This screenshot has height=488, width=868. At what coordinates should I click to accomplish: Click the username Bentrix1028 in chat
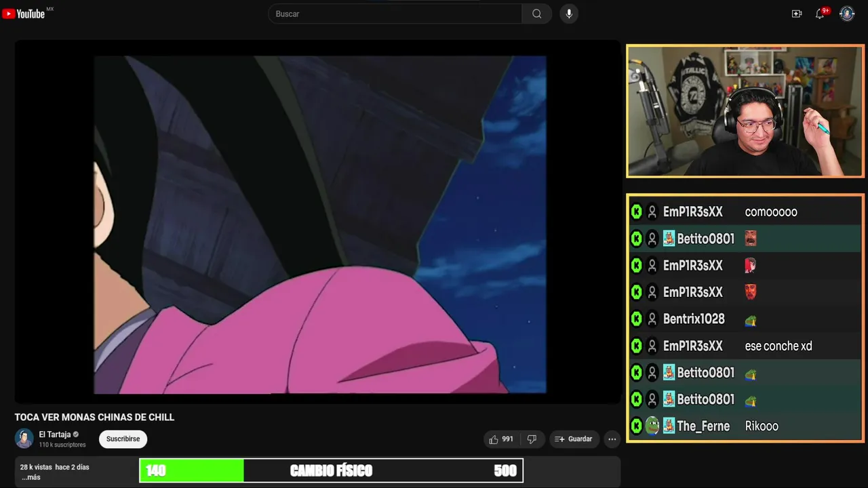coord(694,319)
